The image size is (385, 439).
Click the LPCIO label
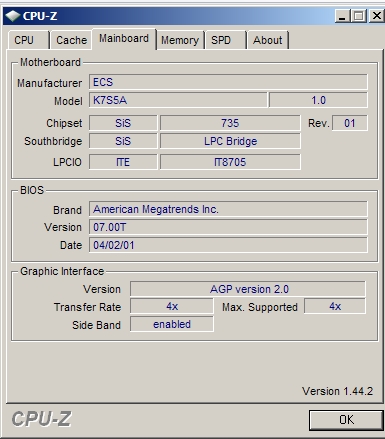[67, 162]
